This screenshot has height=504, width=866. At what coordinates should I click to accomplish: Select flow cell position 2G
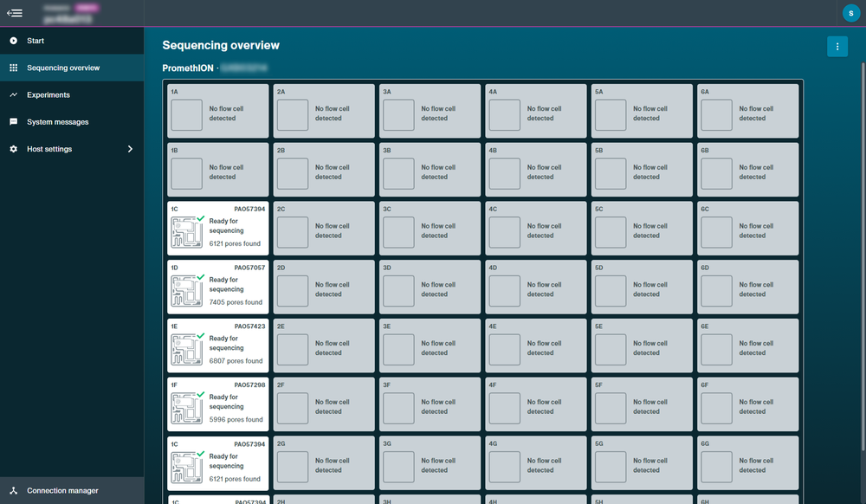coord(324,463)
